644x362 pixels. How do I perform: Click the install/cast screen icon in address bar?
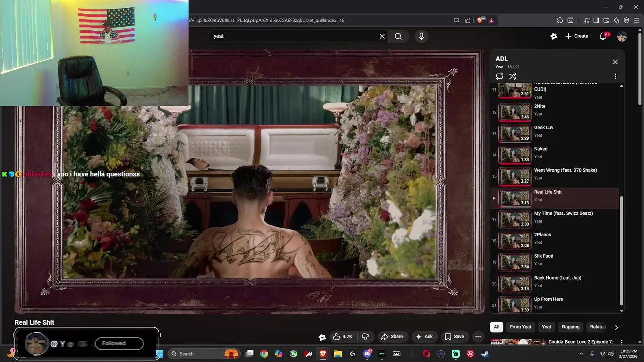click(456, 20)
